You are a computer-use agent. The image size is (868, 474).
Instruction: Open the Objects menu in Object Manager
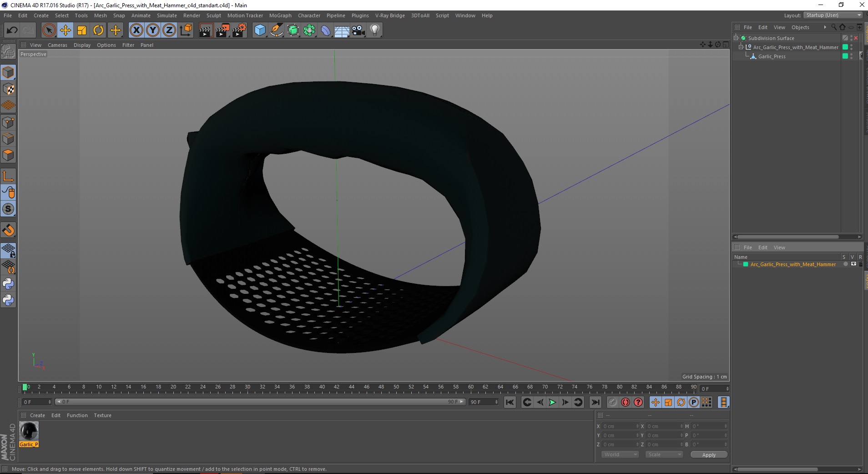tap(800, 27)
